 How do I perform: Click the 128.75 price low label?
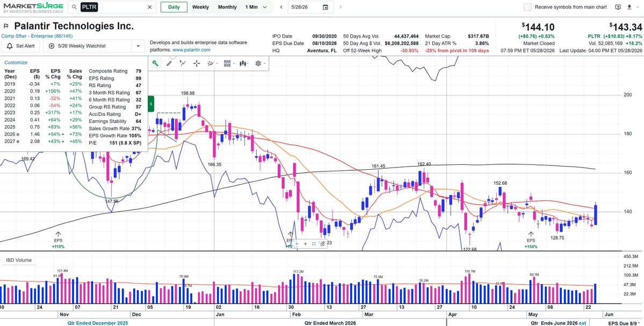click(x=557, y=238)
